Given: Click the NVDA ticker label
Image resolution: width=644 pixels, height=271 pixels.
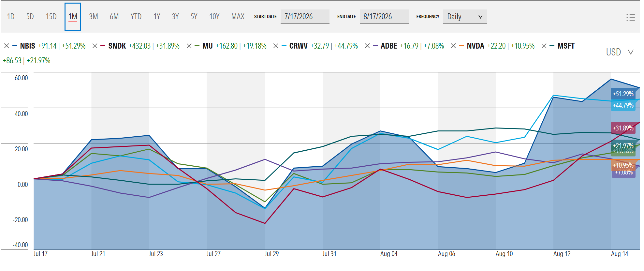Looking at the screenshot, I should pos(476,46).
